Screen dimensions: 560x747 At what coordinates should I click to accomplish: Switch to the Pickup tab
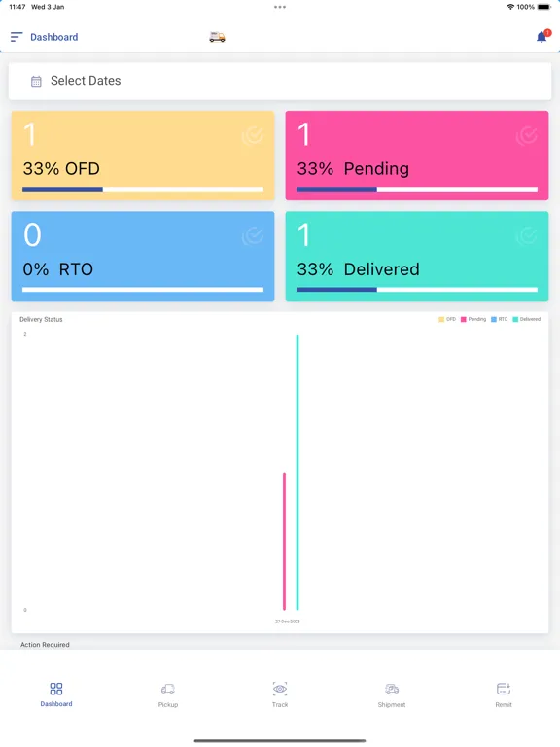pos(168,695)
